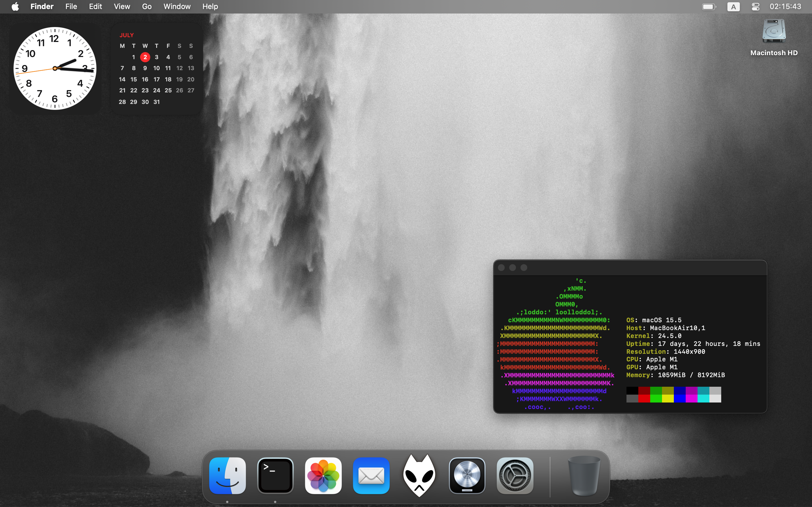Viewport: 812px width, 507px height.
Task: Open Control Center in menu bar
Action: tap(755, 7)
